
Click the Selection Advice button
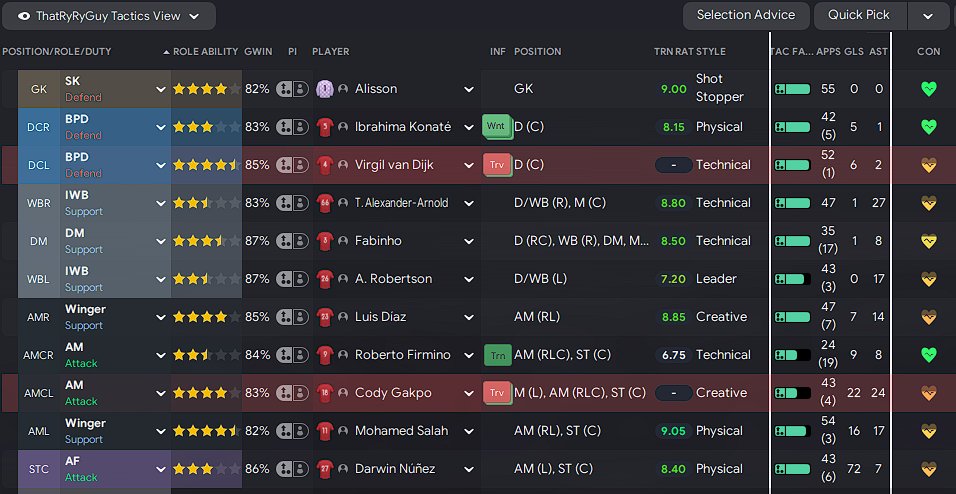coord(746,15)
